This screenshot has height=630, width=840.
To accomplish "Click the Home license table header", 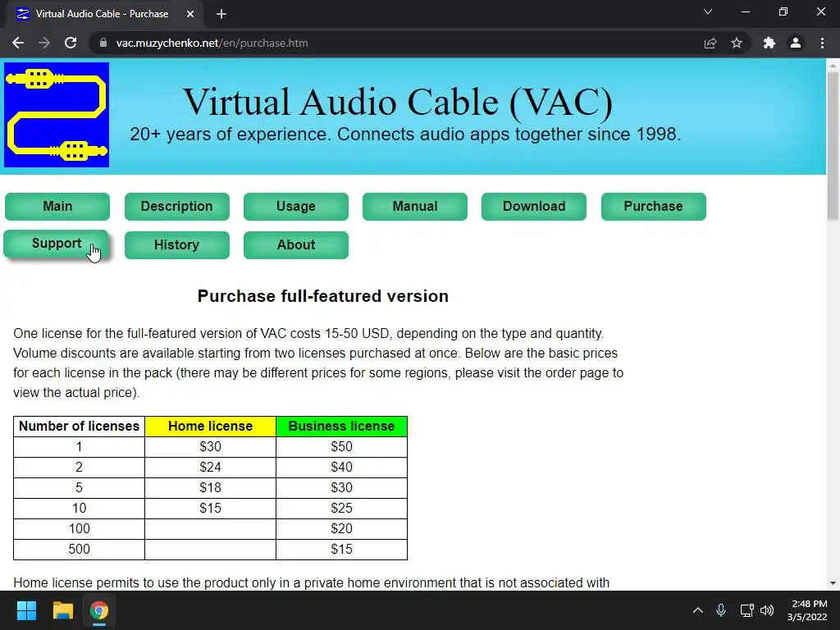I will click(x=211, y=427).
